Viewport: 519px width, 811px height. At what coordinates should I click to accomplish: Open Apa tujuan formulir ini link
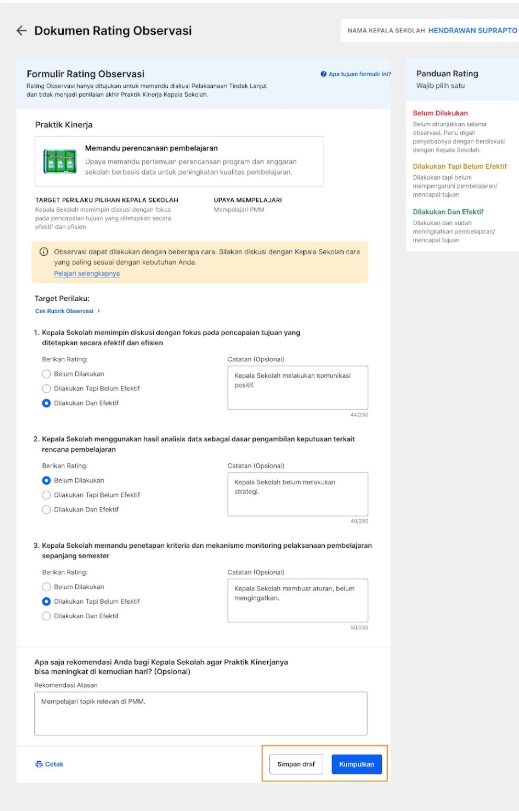360,74
